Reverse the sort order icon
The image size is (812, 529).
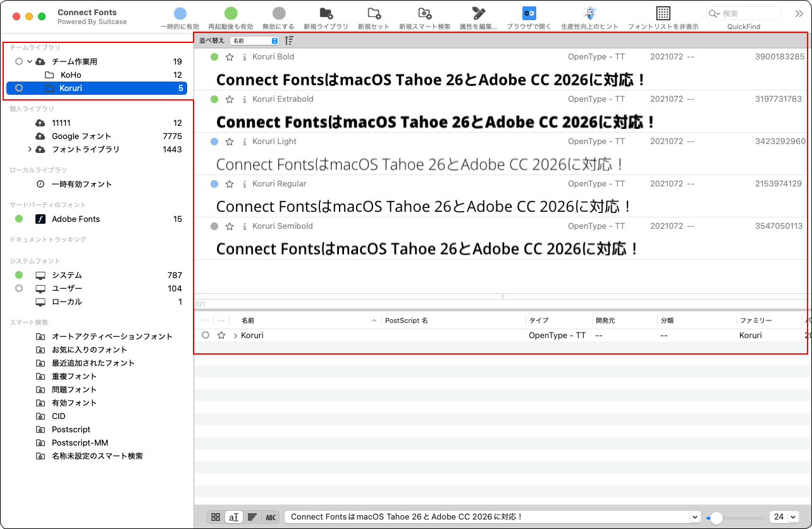(x=289, y=40)
